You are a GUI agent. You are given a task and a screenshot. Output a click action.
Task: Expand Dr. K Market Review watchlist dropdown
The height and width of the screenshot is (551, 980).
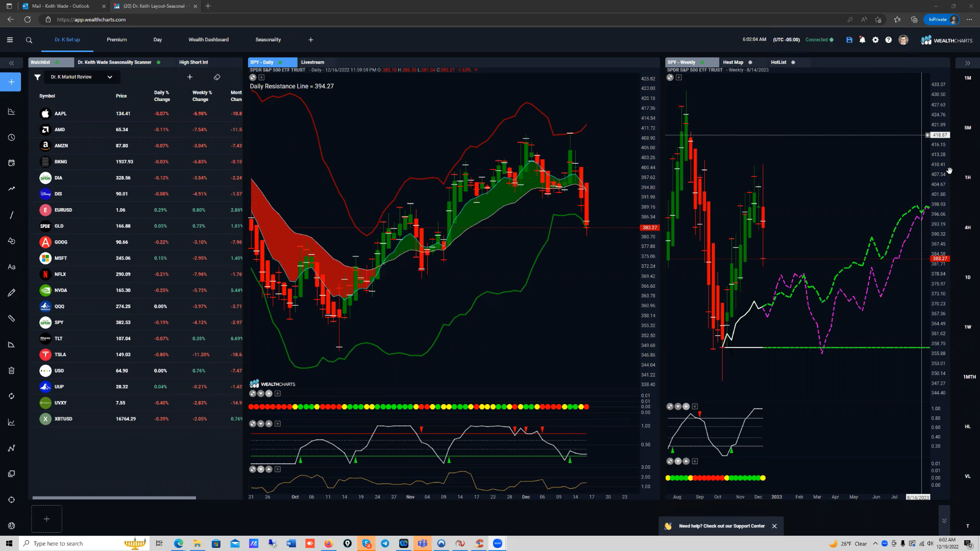click(110, 77)
